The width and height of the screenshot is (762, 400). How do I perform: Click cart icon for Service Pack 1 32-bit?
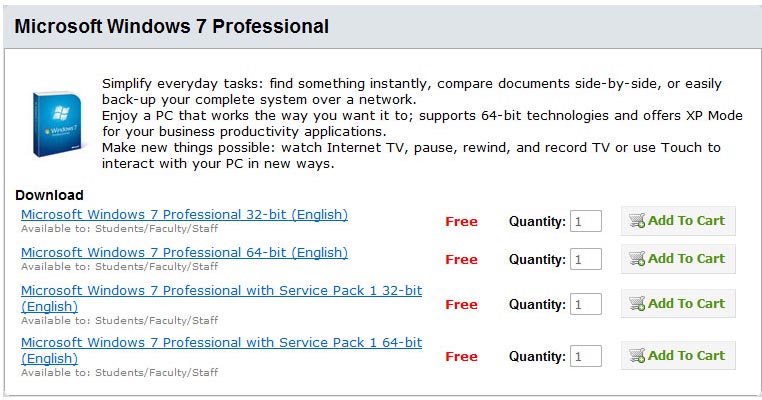coord(637,304)
